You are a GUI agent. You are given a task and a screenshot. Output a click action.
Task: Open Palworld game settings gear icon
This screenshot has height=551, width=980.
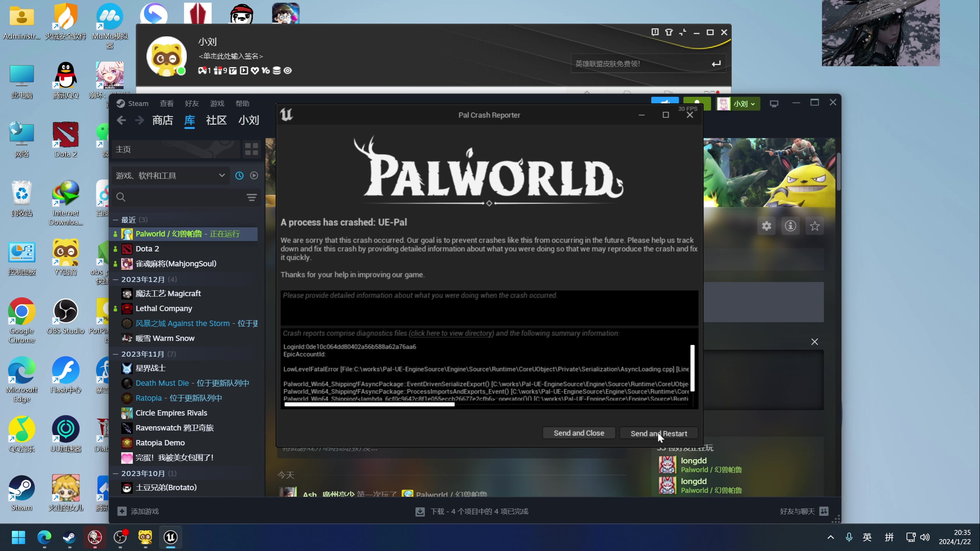pos(766,226)
